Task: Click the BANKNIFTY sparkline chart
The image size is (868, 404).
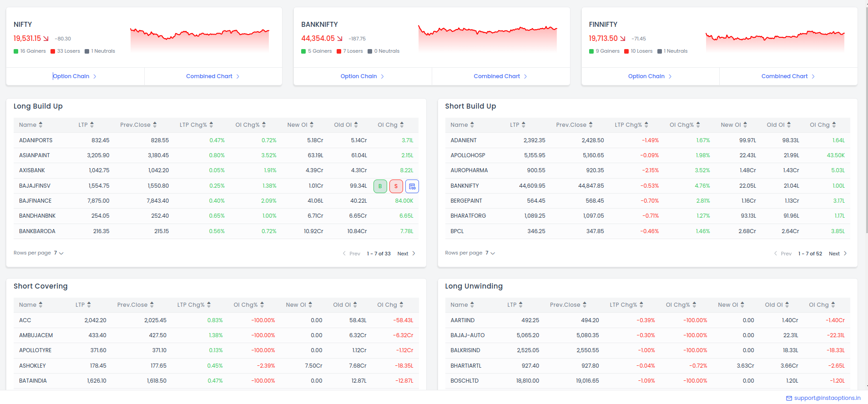Action: pyautogui.click(x=488, y=38)
